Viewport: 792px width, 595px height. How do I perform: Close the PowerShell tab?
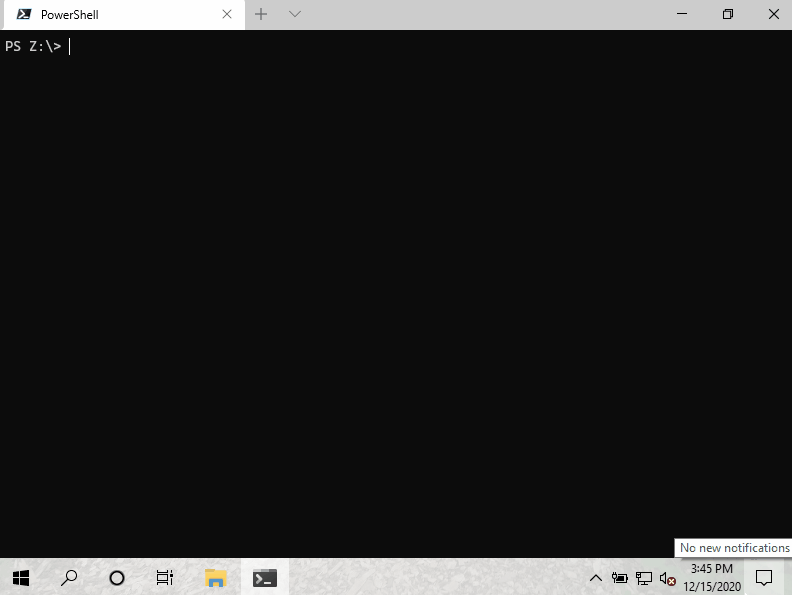pos(227,15)
